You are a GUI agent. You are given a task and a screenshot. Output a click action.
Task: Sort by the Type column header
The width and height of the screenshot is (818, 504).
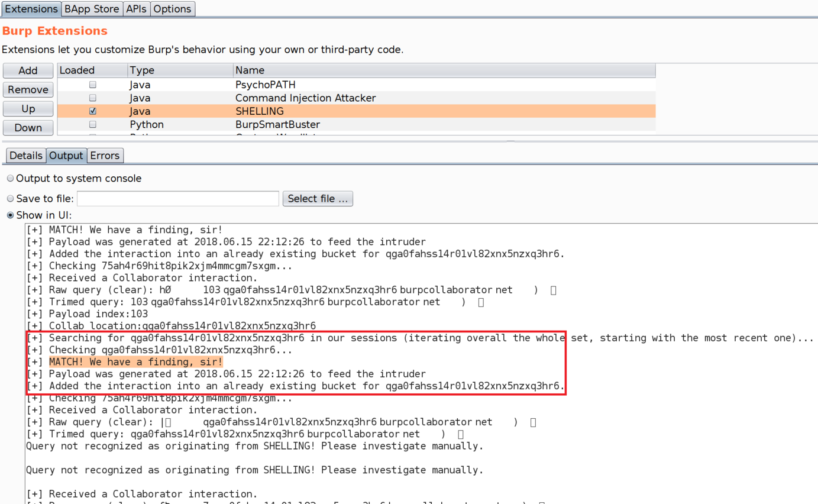point(180,70)
